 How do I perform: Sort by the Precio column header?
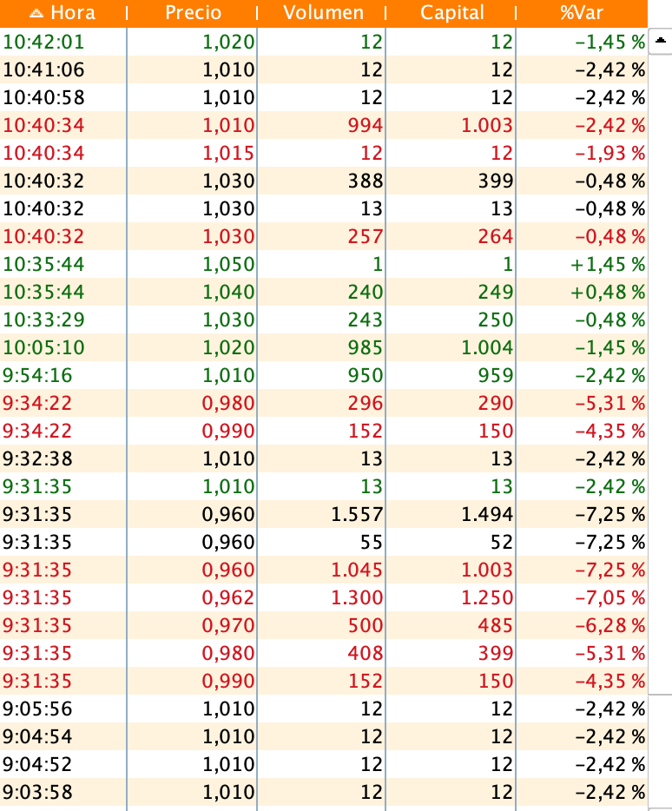193,12
